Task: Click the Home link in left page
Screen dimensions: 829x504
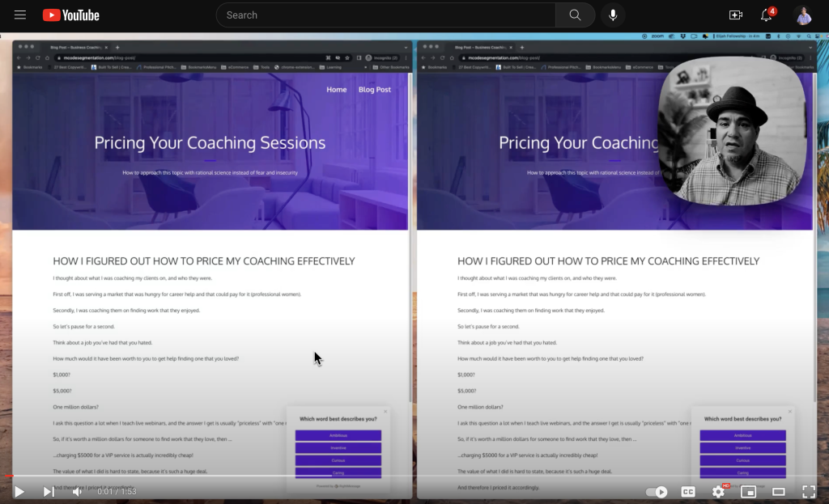Action: pos(336,89)
